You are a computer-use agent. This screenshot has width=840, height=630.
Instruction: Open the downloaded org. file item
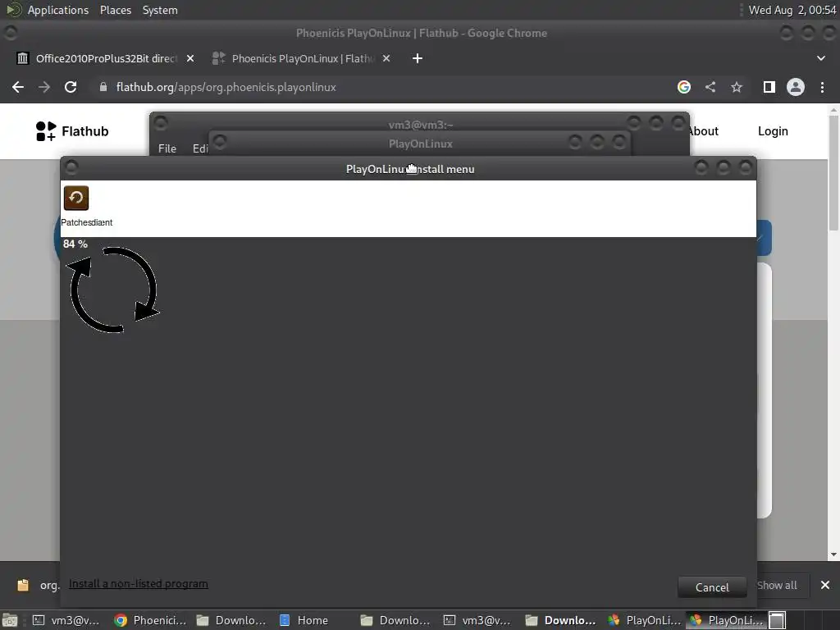click(x=38, y=585)
